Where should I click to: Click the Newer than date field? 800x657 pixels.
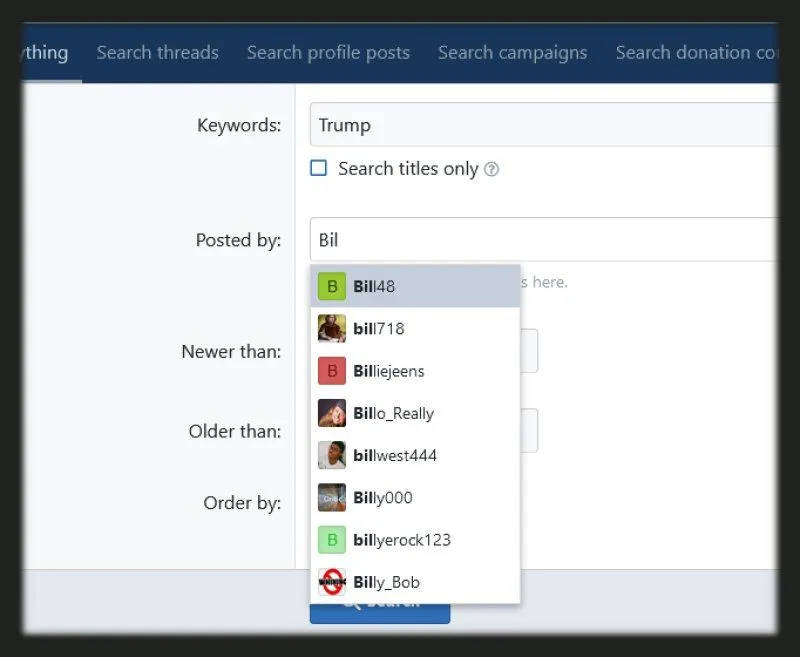tap(529, 351)
